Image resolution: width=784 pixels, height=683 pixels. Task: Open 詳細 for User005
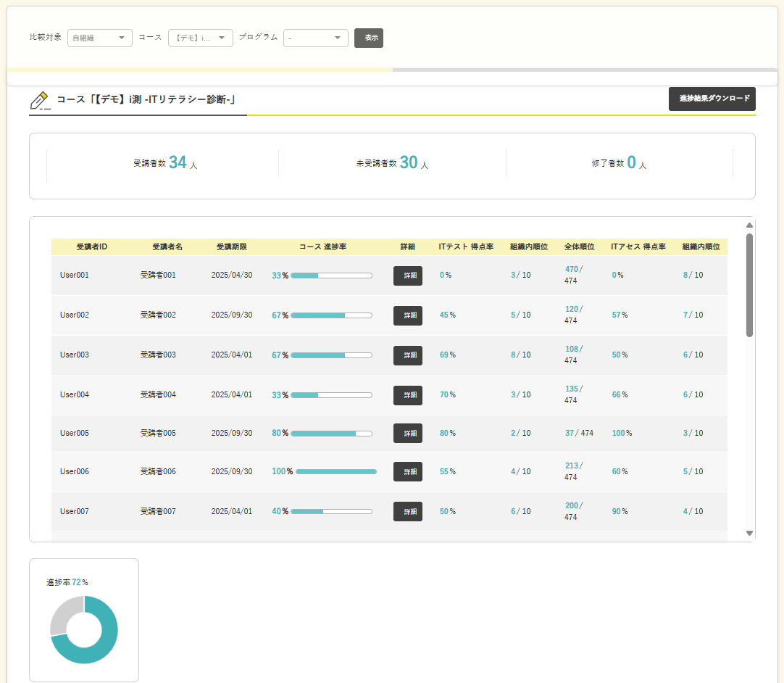[408, 433]
